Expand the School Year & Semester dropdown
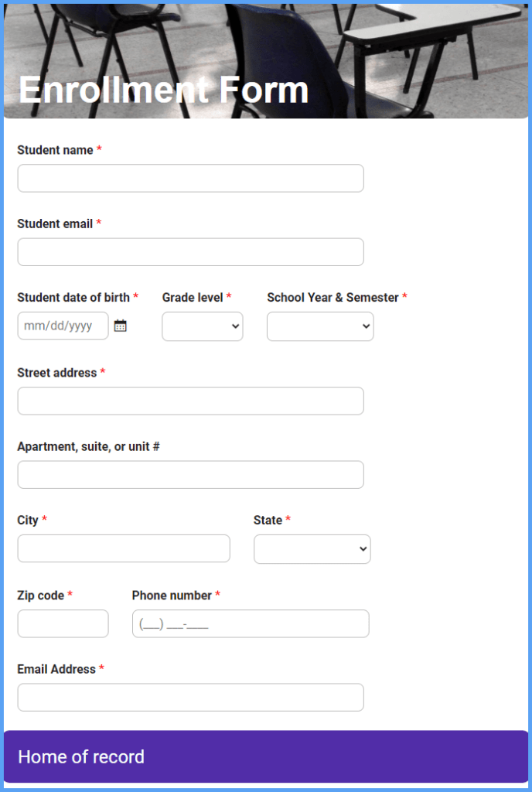The image size is (532, 792). pos(319,326)
